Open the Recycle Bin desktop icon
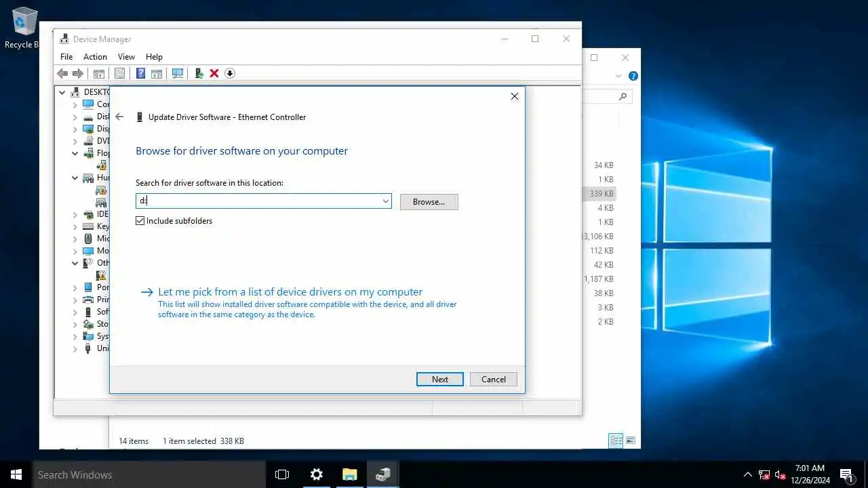Screen dimensions: 868x488 tap(23, 28)
